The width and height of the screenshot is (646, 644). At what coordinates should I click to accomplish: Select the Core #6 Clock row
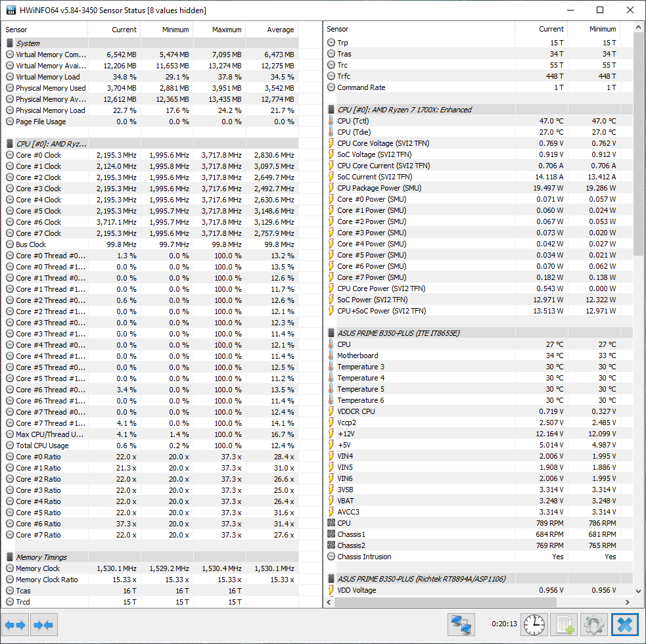click(150, 222)
